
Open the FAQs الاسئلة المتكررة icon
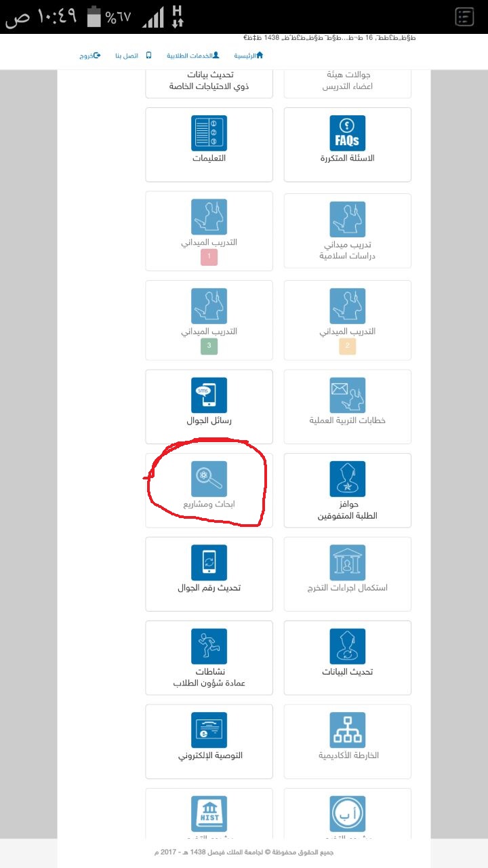coord(347,133)
